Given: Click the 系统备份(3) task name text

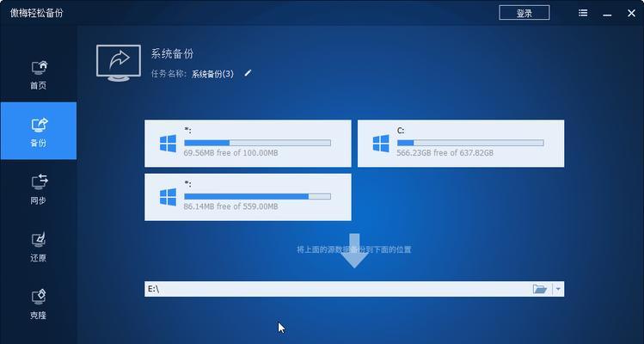Looking at the screenshot, I should pos(212,74).
